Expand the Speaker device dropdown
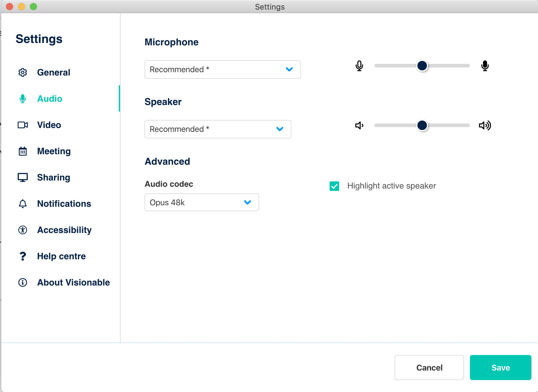The width and height of the screenshot is (538, 392). pos(218,129)
